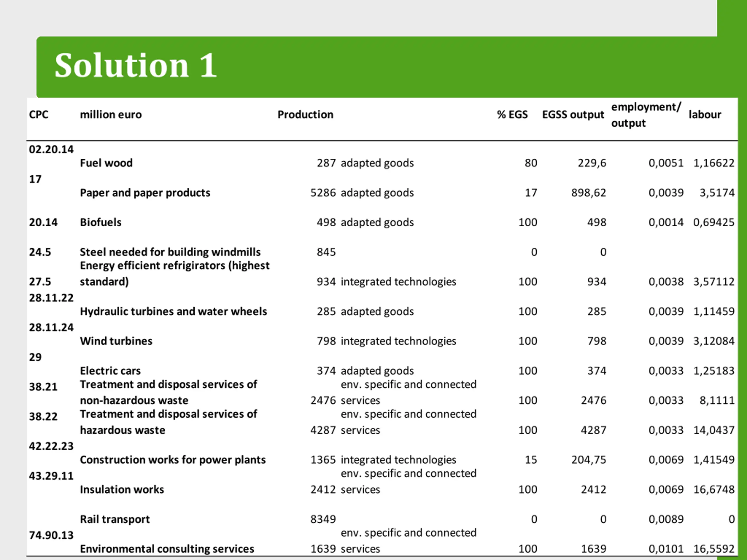The width and height of the screenshot is (747, 560).
Task: Click 'Steel needed for building windmills'
Action: tap(170, 252)
